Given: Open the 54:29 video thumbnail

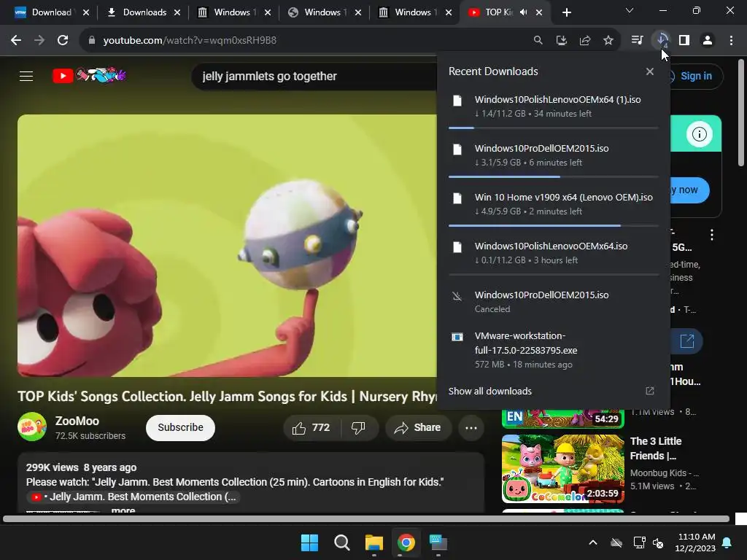Looking at the screenshot, I should [563, 418].
